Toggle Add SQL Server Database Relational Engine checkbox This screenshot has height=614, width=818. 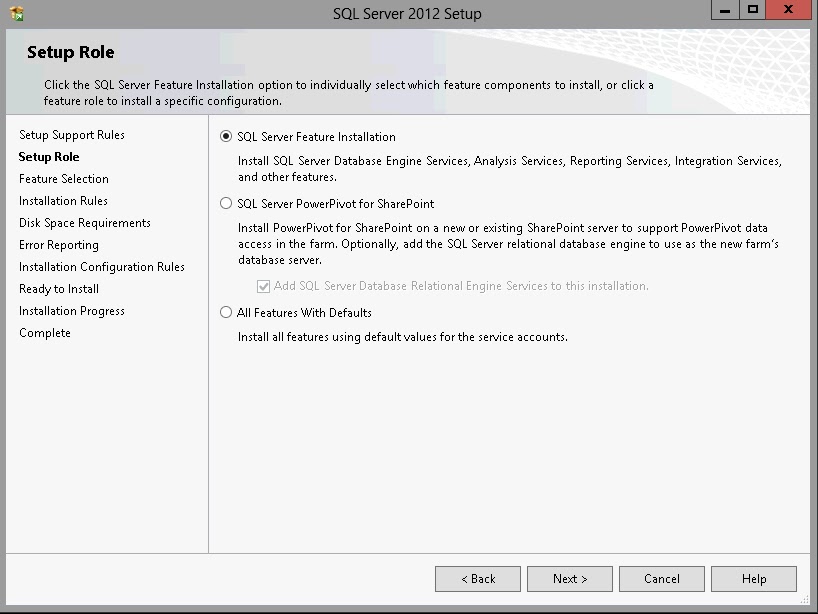click(263, 286)
